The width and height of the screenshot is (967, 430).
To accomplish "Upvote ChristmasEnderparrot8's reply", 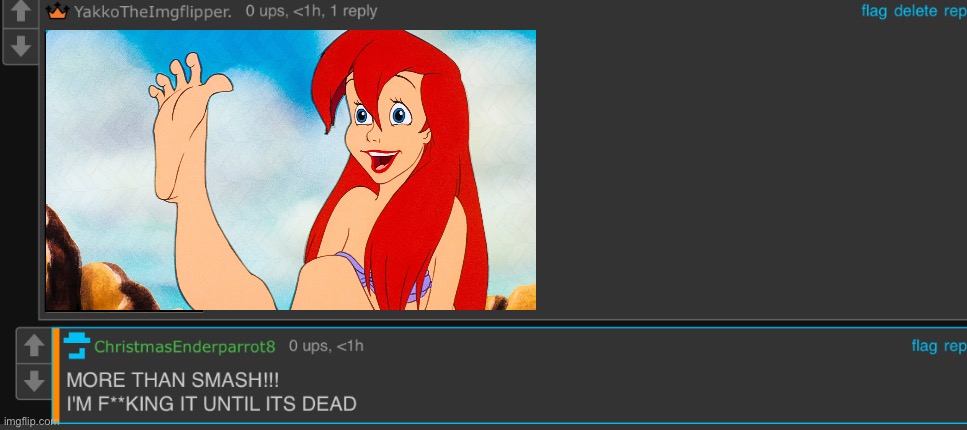I will [34, 346].
